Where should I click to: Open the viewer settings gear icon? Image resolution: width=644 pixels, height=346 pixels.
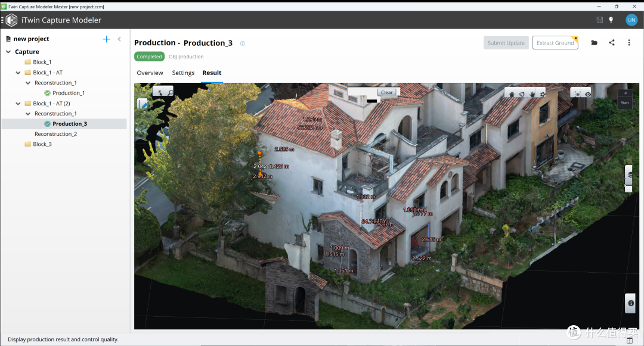(543, 94)
